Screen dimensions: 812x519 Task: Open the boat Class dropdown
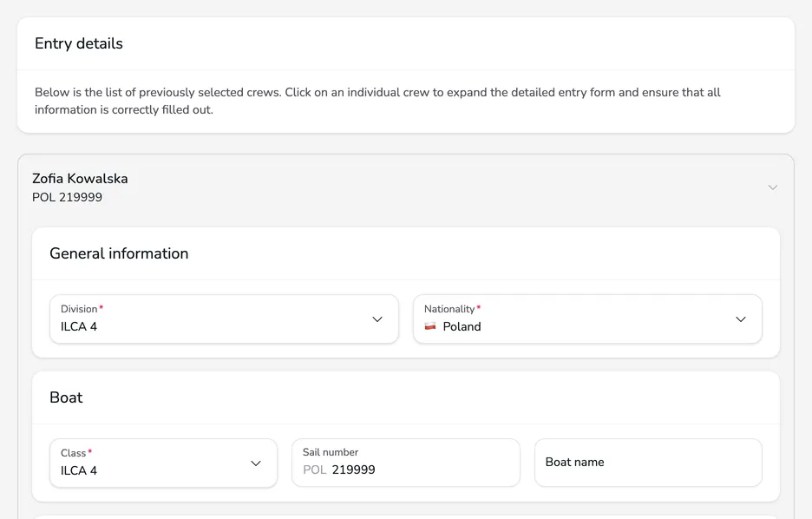coord(164,463)
